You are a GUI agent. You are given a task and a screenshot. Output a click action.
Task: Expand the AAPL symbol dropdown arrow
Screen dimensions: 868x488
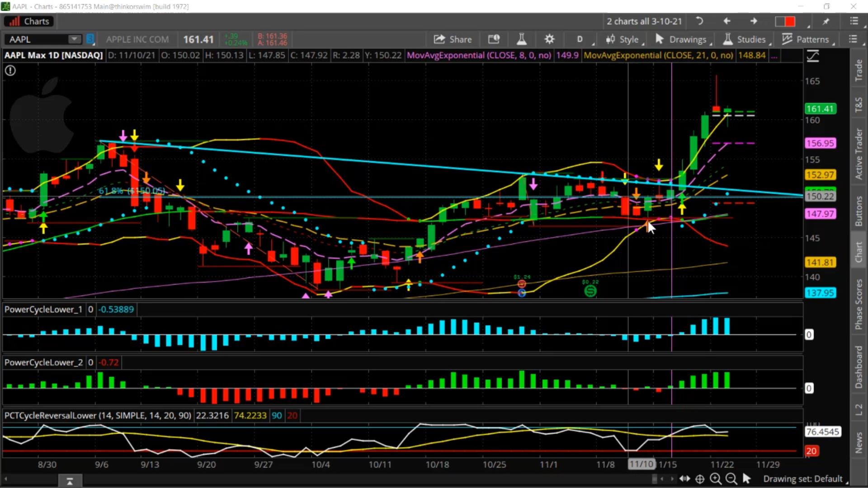74,39
